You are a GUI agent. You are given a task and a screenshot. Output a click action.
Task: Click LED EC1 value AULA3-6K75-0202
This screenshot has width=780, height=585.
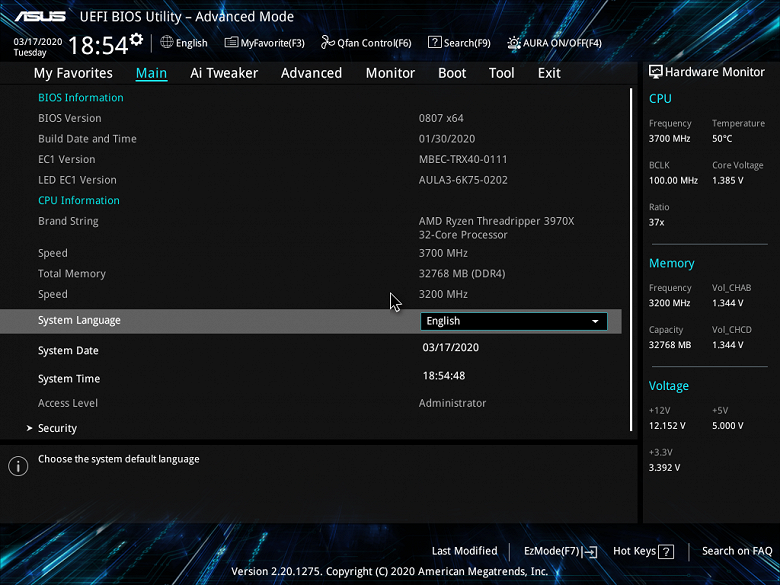click(x=463, y=180)
